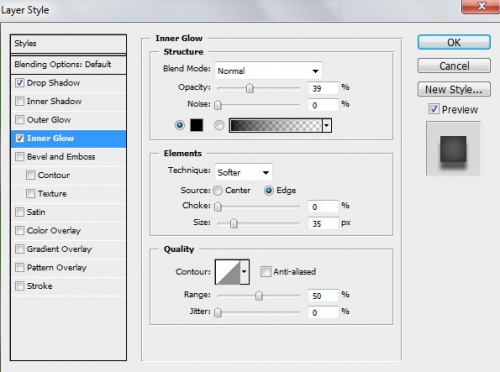Select Styles in the left list
Screen dimensions: 500x372
coord(68,44)
